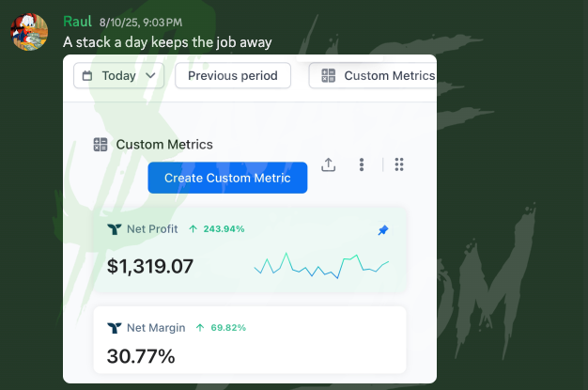The width and height of the screenshot is (588, 390).
Task: Open the Raul username profile
Action: pyautogui.click(x=77, y=21)
